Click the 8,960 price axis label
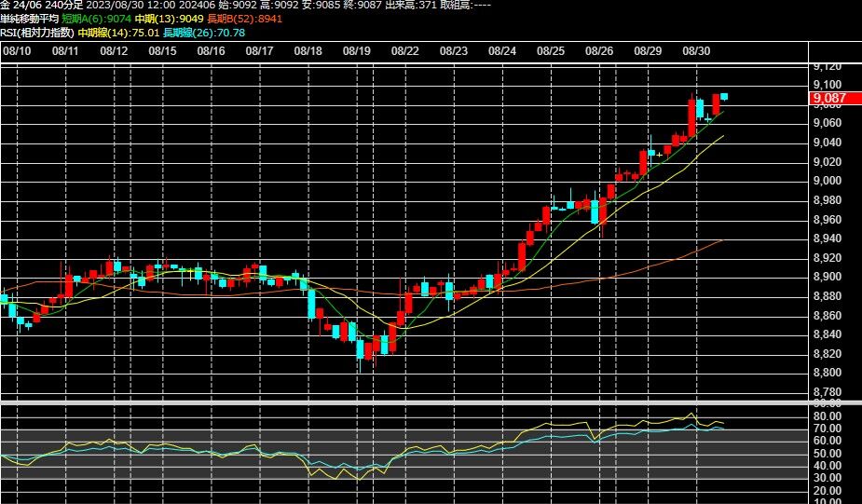Screen dimensions: 862x504 coord(828,219)
